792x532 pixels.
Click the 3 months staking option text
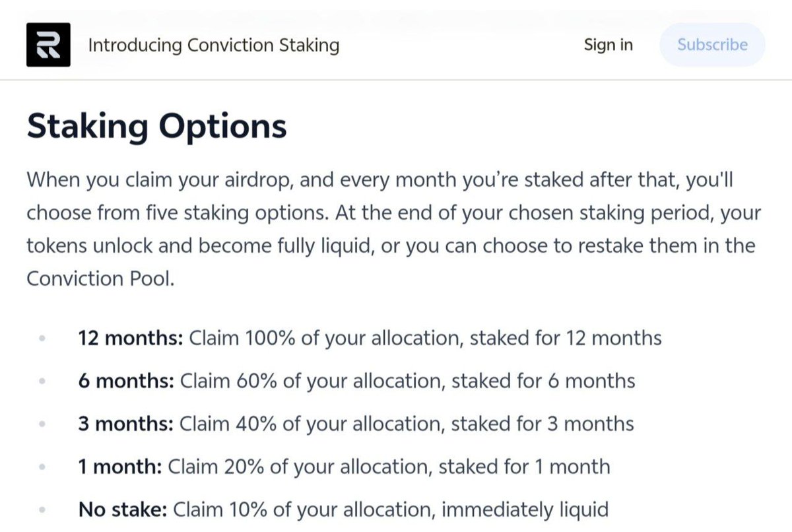pyautogui.click(x=356, y=424)
